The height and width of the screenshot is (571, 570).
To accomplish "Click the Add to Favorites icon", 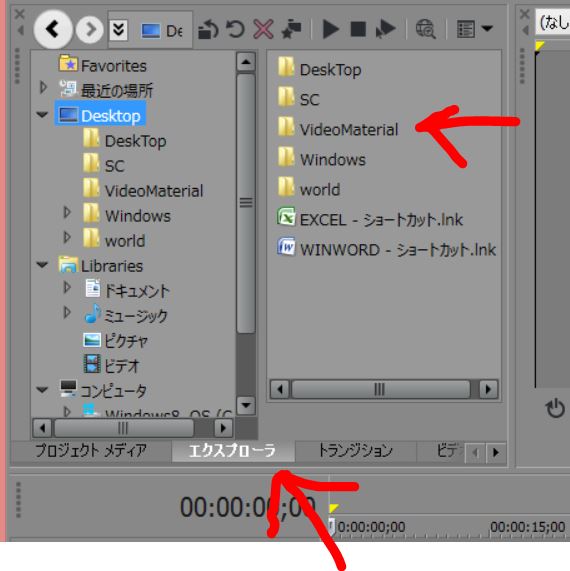I will point(291,29).
